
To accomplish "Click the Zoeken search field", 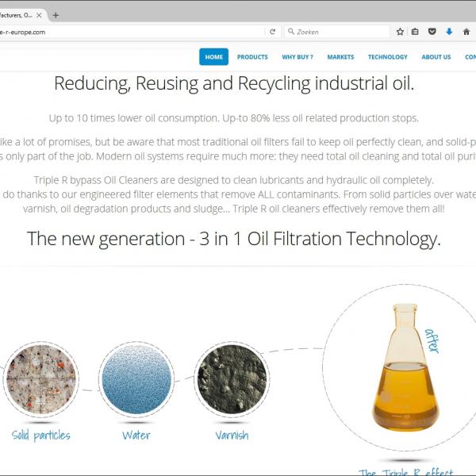I will 337,32.
